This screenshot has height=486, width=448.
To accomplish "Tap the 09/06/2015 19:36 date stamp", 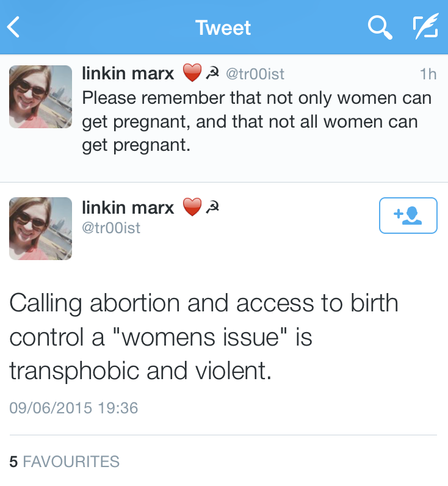I will click(74, 407).
